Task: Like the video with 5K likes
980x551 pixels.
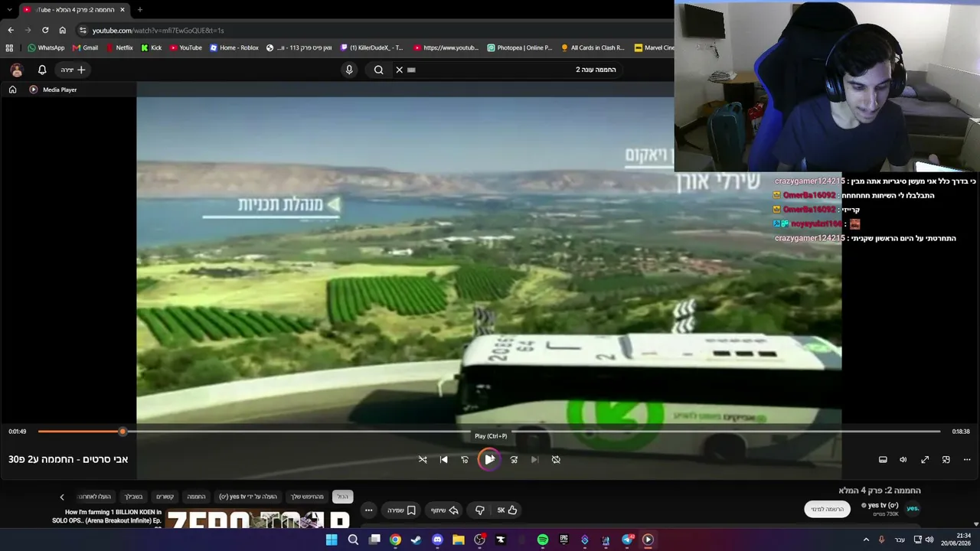Action: click(506, 510)
